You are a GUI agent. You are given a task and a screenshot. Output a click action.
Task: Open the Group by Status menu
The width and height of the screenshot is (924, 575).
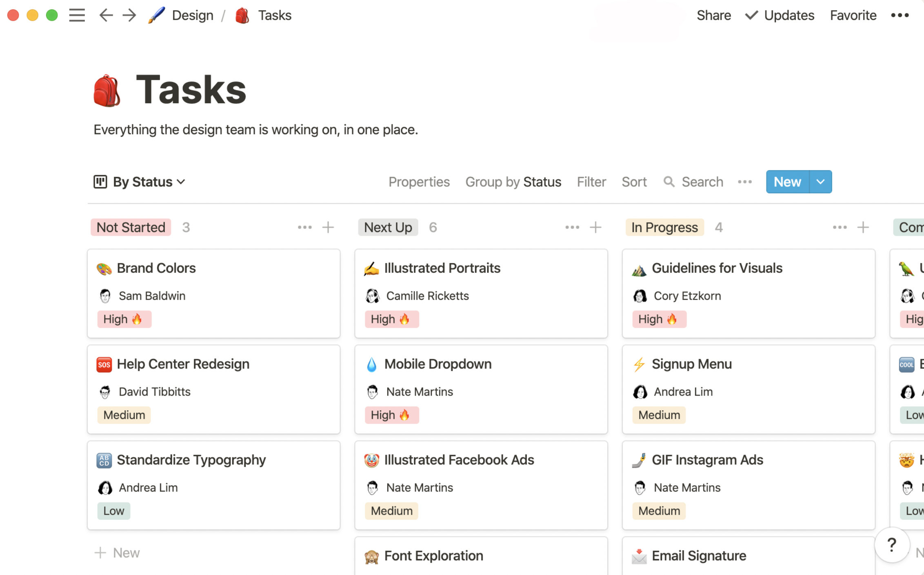tap(513, 182)
